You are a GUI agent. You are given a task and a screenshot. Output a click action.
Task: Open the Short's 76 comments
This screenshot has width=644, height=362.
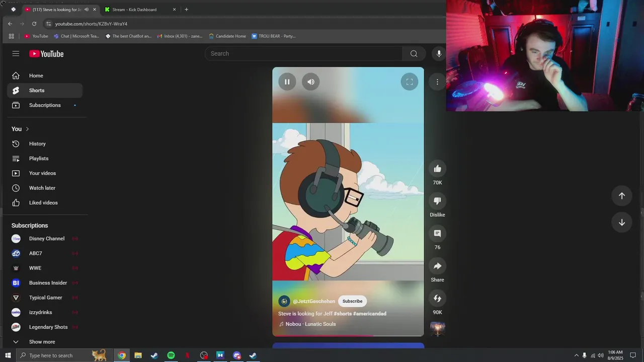point(437,233)
